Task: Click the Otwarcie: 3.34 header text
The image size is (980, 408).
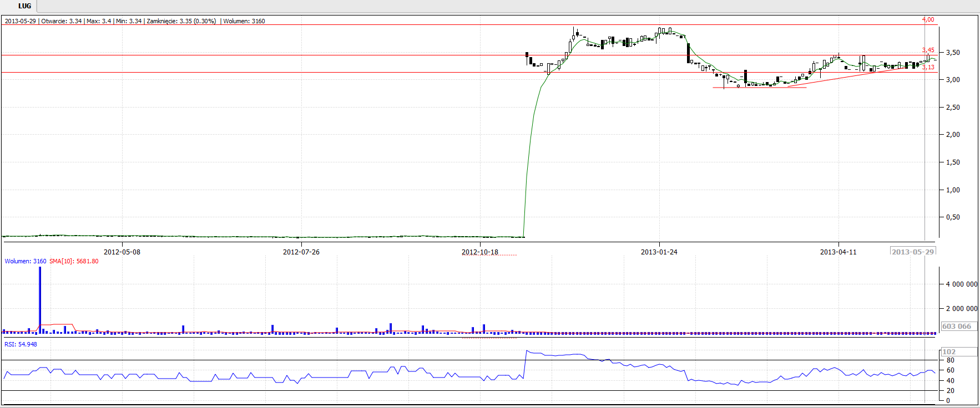Action: [x=61, y=21]
